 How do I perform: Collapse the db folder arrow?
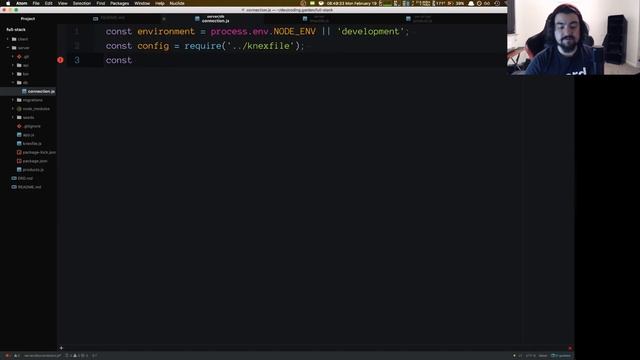[13, 82]
